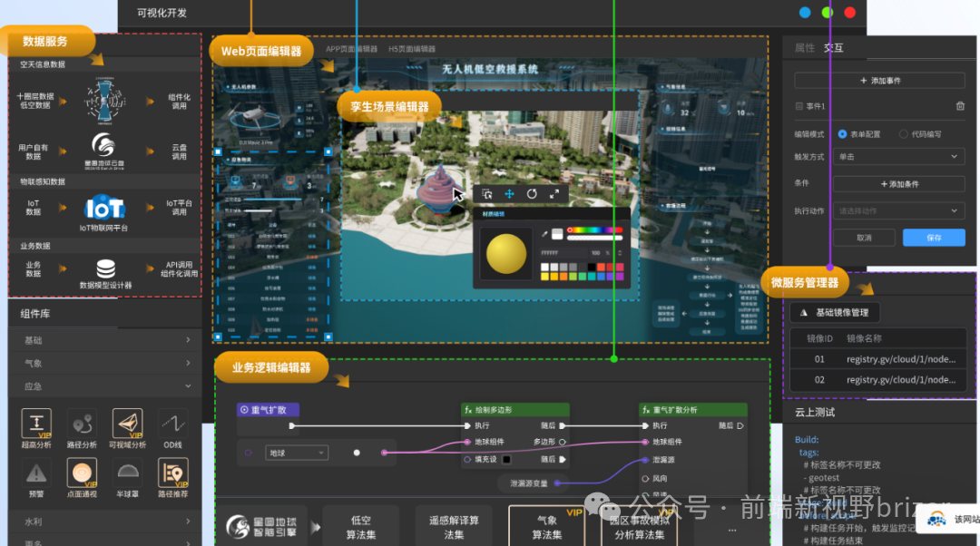This screenshot has width=980, height=546.
Task: Delete 事件1 with the trash icon
Action: point(960,106)
